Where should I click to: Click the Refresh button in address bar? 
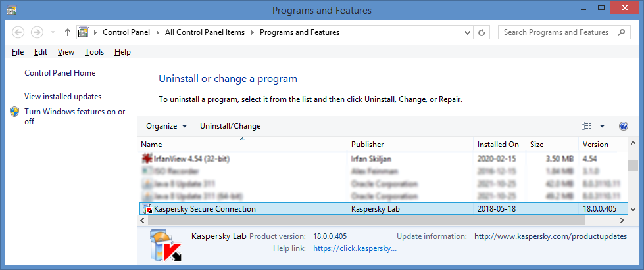pyautogui.click(x=482, y=32)
